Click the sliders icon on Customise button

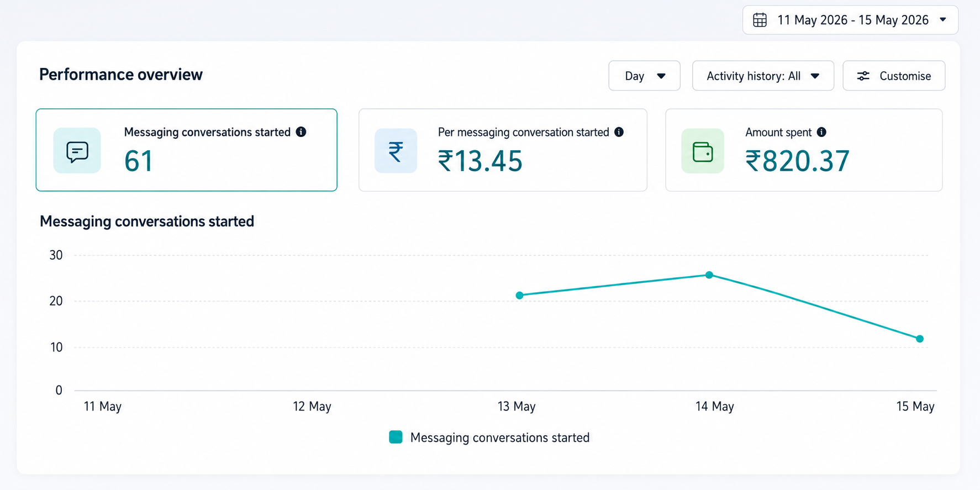(x=863, y=76)
